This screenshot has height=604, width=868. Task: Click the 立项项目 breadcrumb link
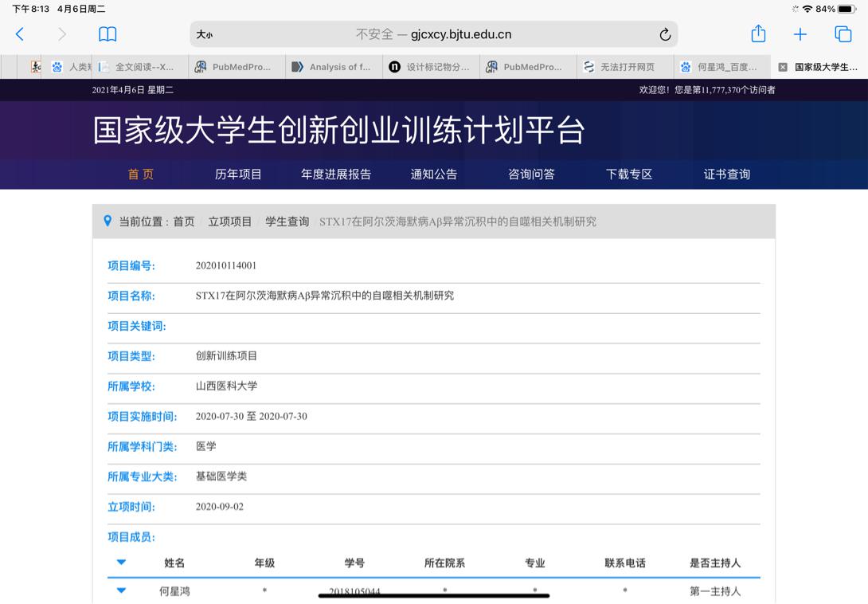coord(230,222)
